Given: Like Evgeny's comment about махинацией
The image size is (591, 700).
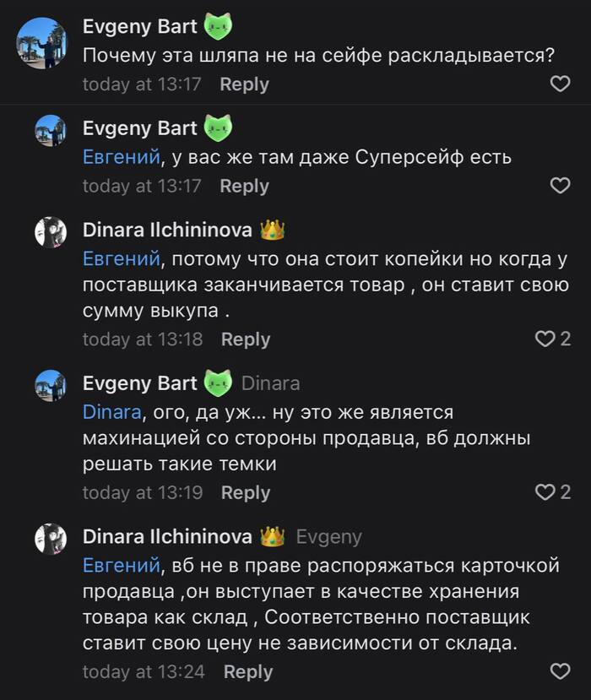Looking at the screenshot, I should click(x=545, y=491).
